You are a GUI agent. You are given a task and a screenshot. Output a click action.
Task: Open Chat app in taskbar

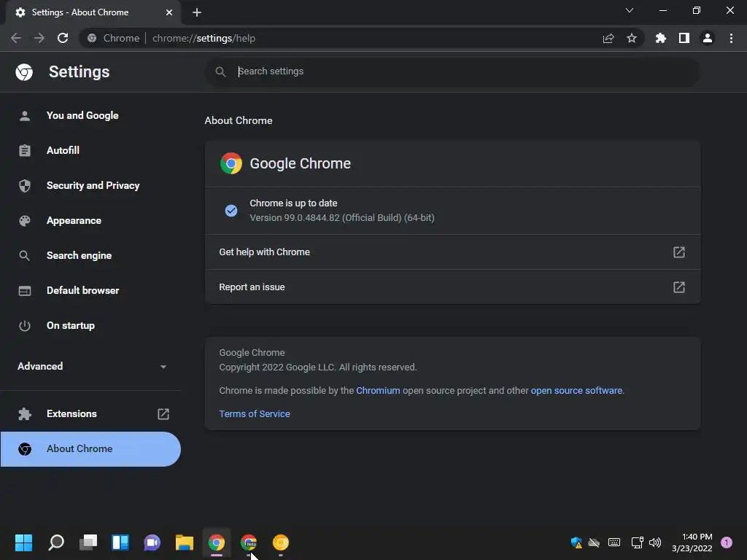152,542
